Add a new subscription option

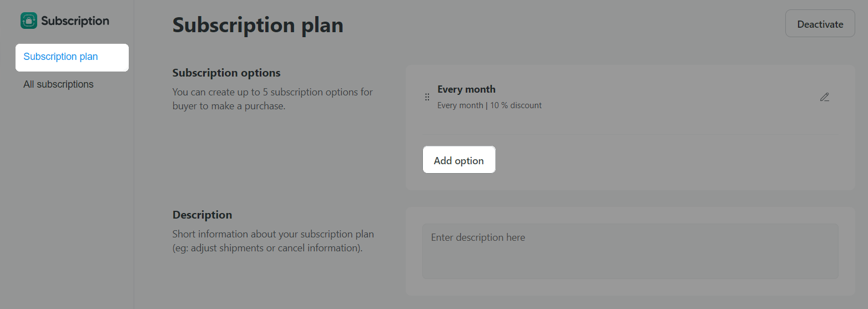click(x=459, y=160)
